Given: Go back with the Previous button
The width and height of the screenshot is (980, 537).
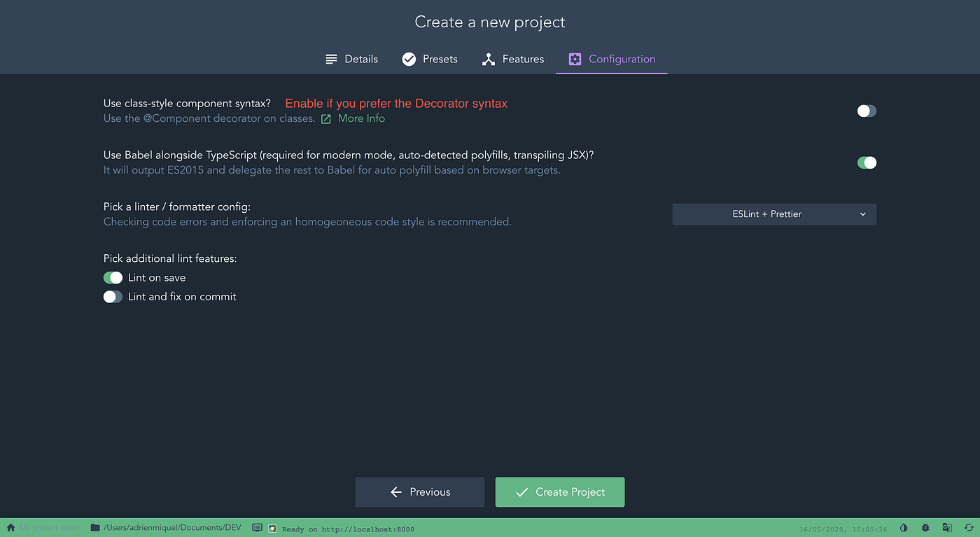Looking at the screenshot, I should (419, 492).
